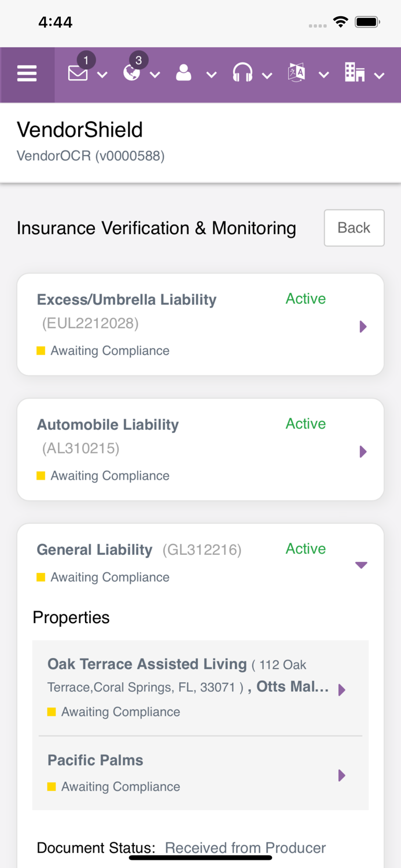Expand Oak Terrace Assisted Living property
401x868 pixels.
(x=341, y=690)
